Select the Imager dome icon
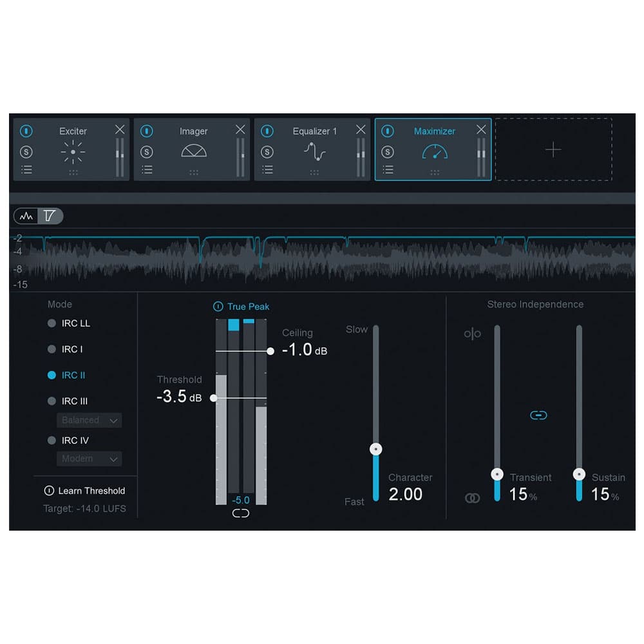Viewport: 644px width, 644px height. point(194,151)
